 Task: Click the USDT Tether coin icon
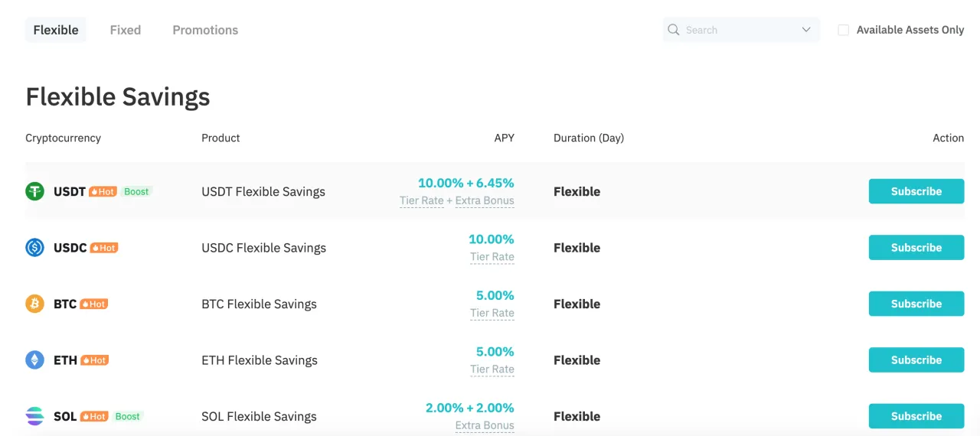click(x=35, y=191)
